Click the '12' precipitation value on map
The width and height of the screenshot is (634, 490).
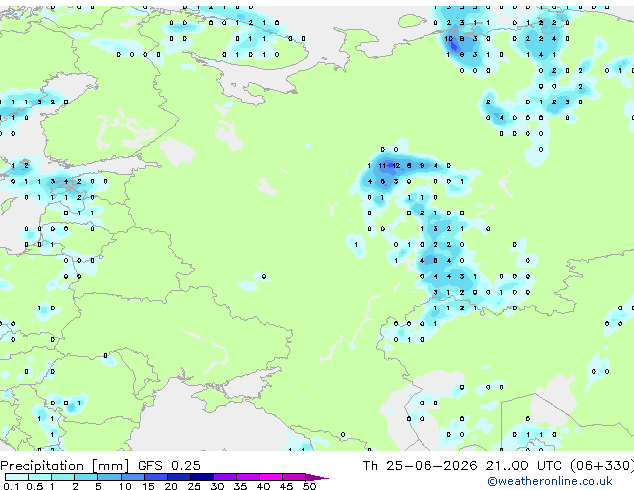tap(396, 165)
